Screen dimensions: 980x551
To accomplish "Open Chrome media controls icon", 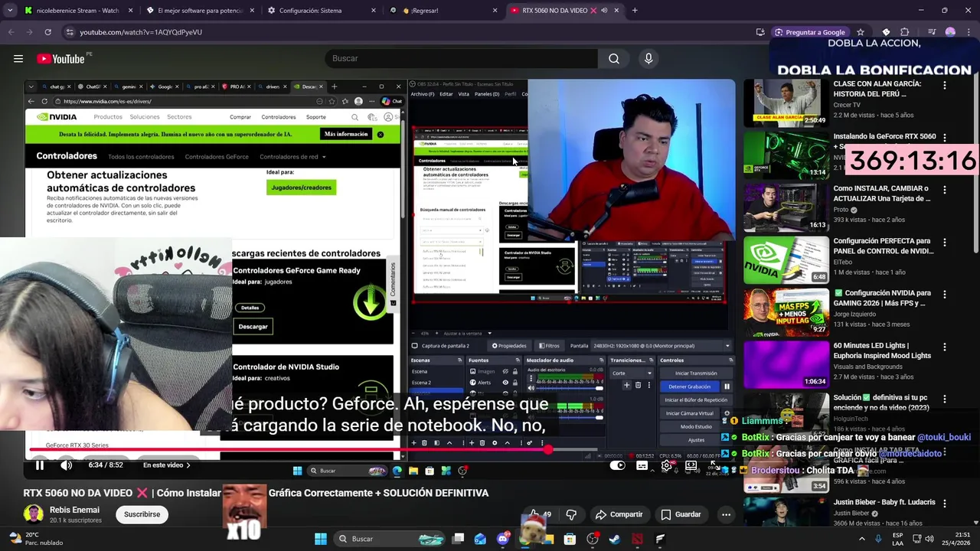I will click(932, 32).
